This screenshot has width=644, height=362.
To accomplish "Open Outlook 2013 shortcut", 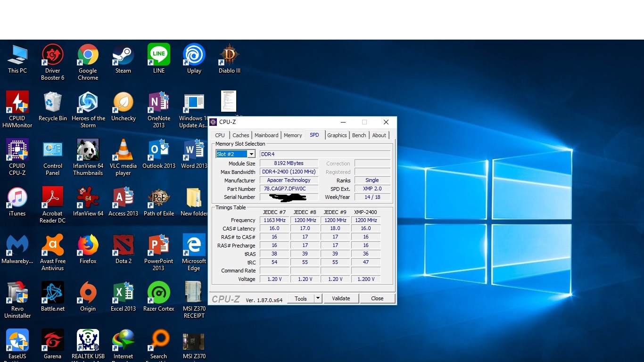I will (159, 154).
